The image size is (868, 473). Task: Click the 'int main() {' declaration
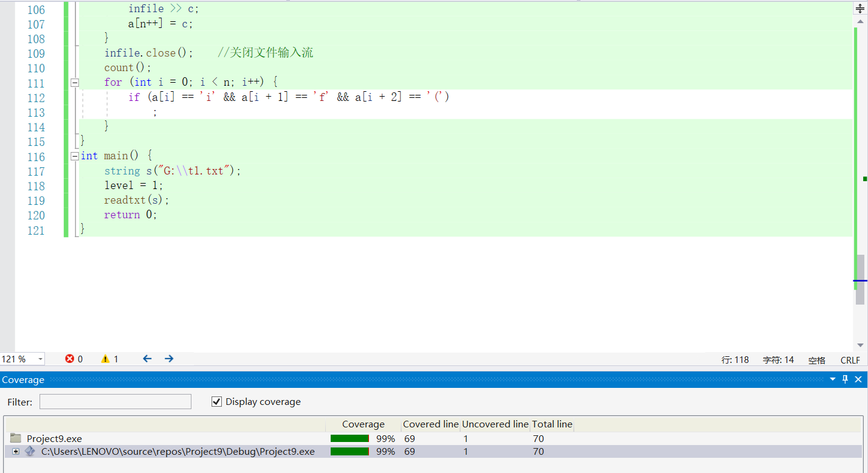pyautogui.click(x=117, y=156)
